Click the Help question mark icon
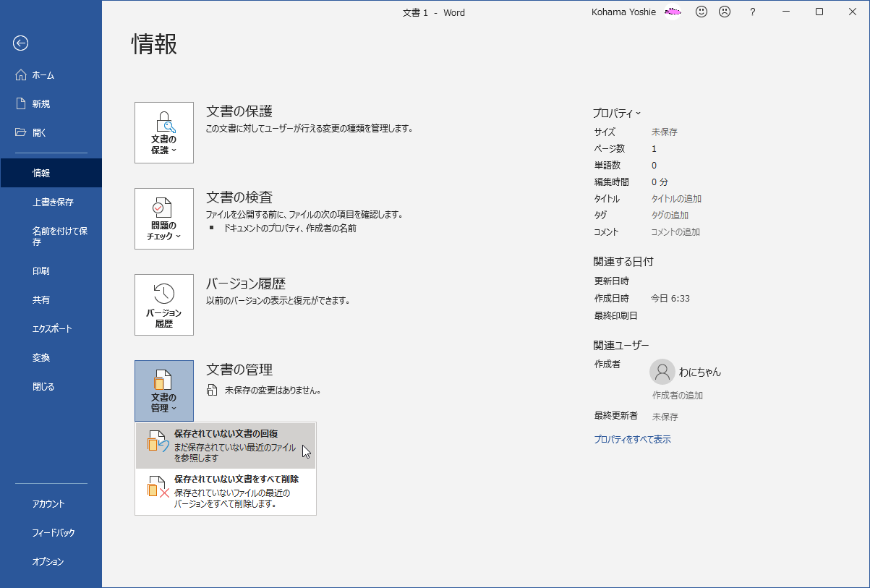 click(752, 12)
